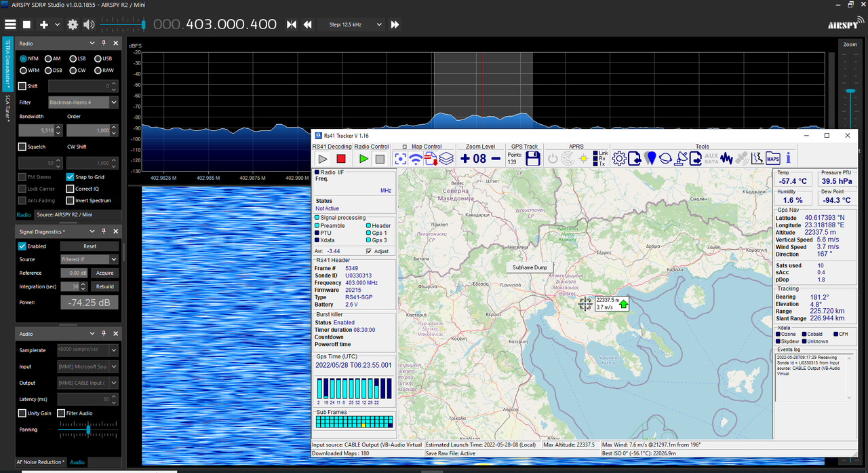868x473 pixels.
Task: Mute audio via speaker icon
Action: point(89,24)
